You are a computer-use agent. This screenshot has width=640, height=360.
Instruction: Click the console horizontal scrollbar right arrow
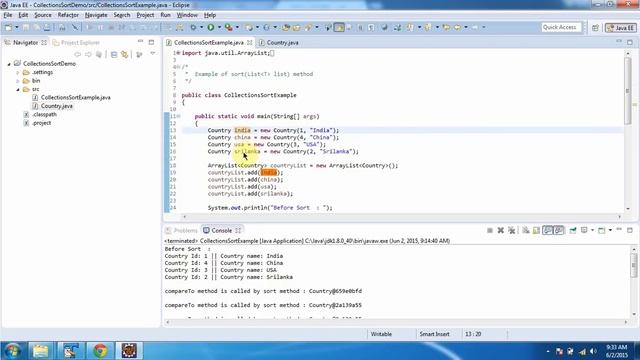click(x=625, y=322)
